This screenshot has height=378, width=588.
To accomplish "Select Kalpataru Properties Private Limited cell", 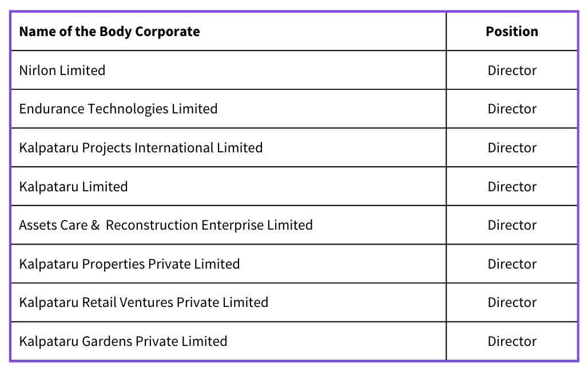I will pyautogui.click(x=228, y=264).
